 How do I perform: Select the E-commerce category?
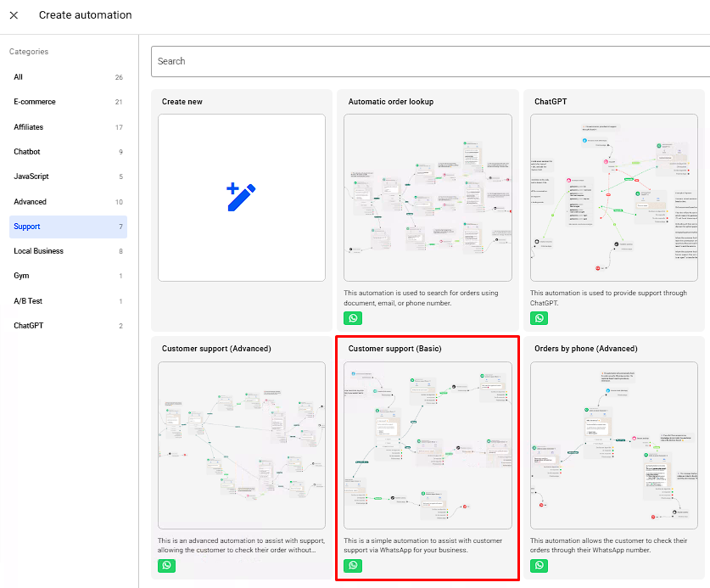coord(68,102)
